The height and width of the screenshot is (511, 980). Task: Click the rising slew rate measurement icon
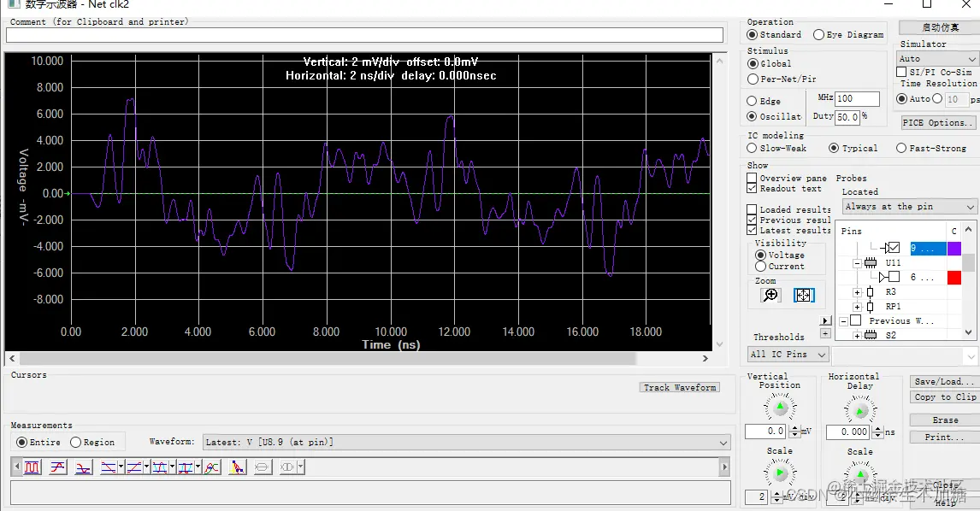pos(133,467)
